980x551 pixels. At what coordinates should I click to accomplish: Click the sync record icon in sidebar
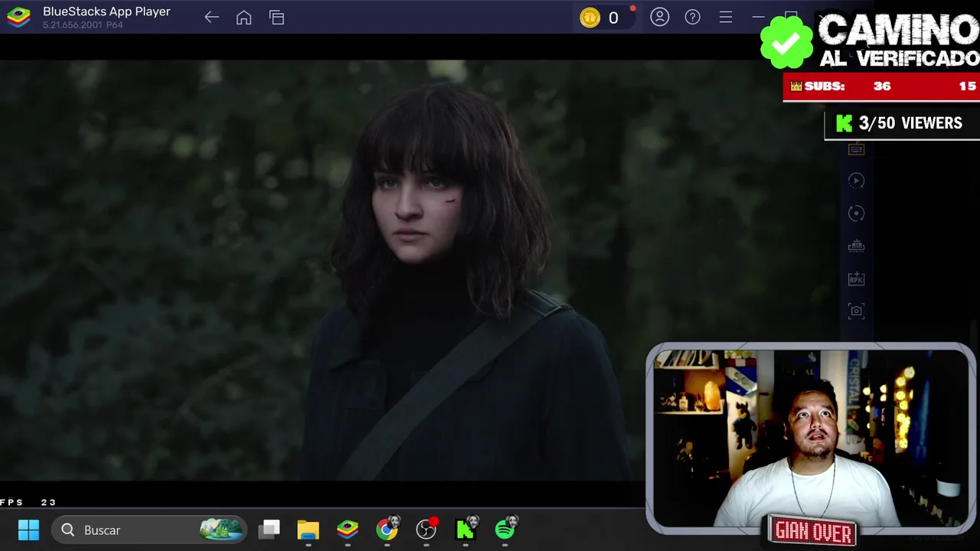pos(856,214)
